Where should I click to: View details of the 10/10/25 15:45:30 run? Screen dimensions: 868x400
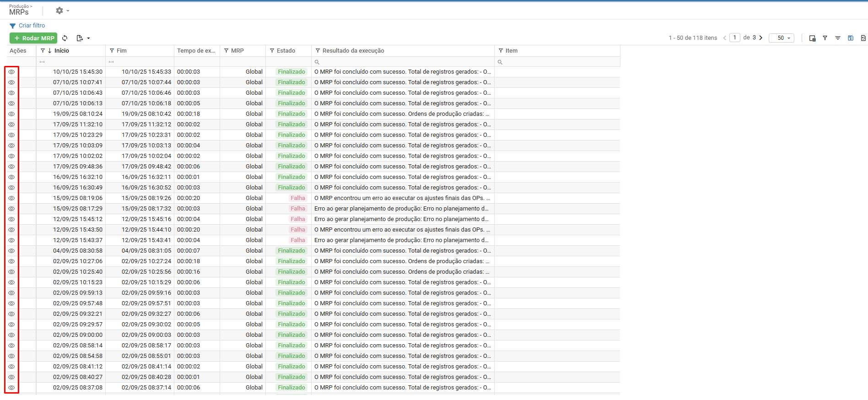12,72
